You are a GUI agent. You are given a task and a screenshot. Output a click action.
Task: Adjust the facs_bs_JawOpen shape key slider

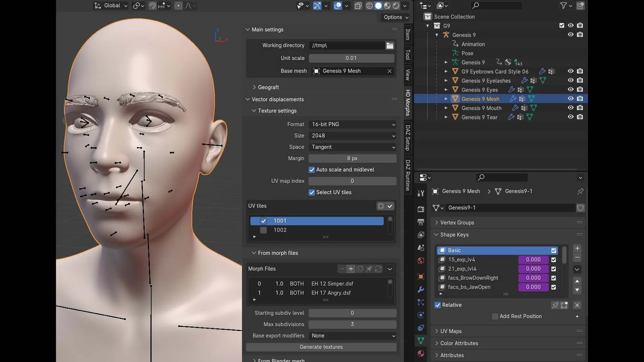(x=533, y=287)
